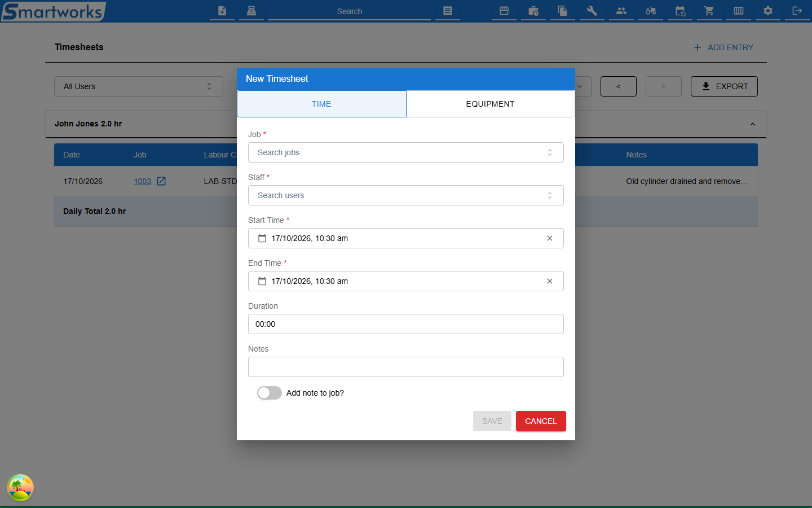Click calendar icon in Start Time field

pos(262,238)
